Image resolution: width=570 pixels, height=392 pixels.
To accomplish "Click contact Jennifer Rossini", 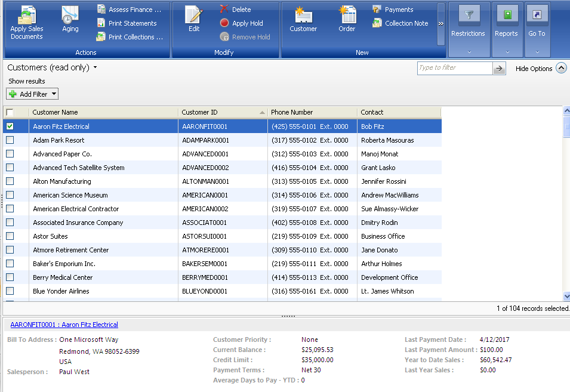I will (x=384, y=181).
